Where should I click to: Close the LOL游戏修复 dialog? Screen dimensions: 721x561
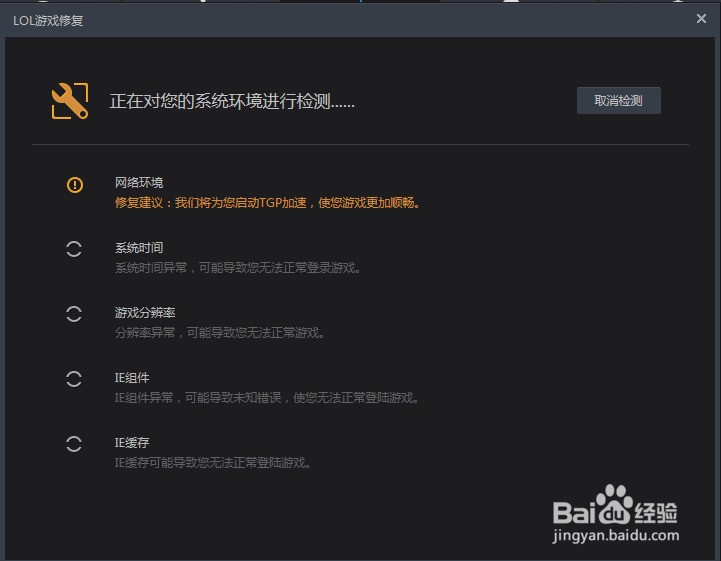click(701, 19)
